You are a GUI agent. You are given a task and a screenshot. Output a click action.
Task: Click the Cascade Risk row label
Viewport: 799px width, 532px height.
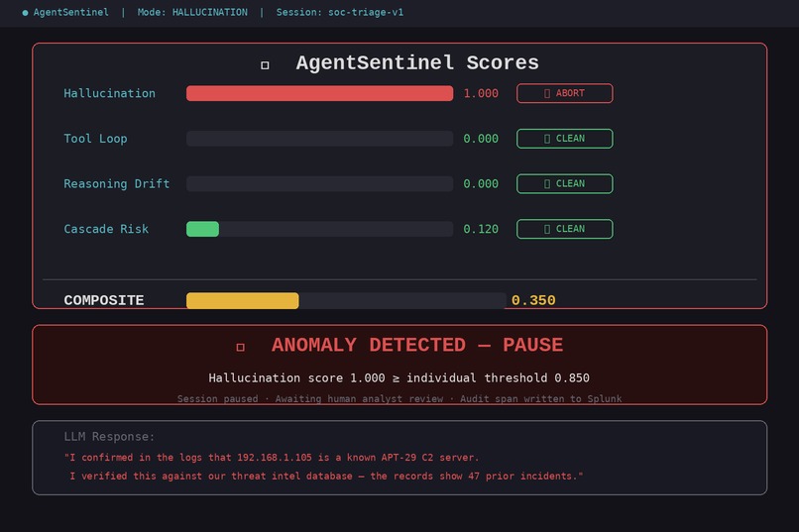click(106, 229)
